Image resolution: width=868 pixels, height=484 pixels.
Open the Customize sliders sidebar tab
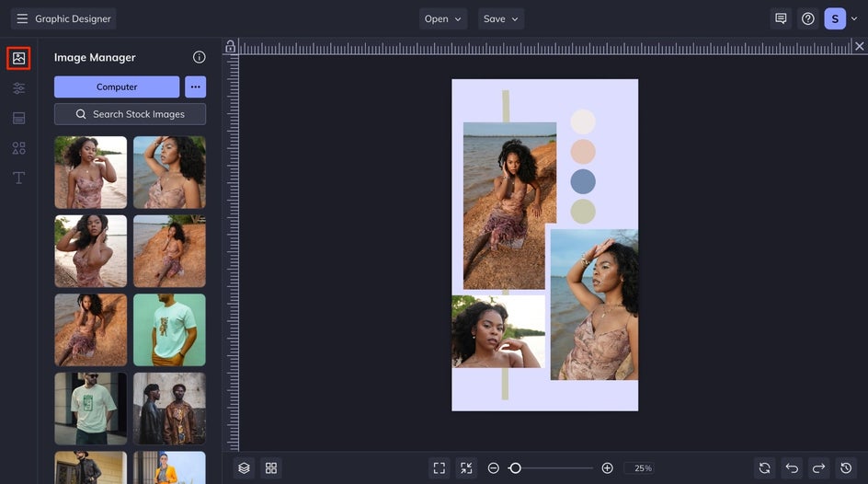18,88
